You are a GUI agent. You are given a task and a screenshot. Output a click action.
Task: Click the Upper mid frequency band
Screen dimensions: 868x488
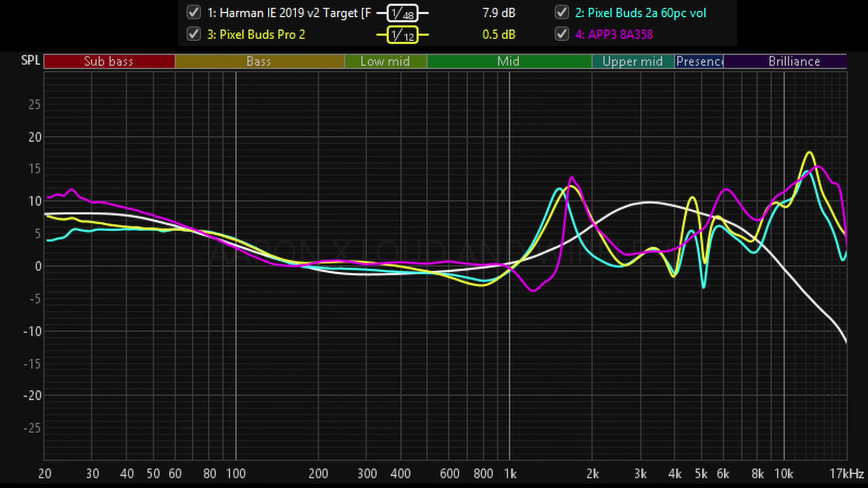(633, 61)
